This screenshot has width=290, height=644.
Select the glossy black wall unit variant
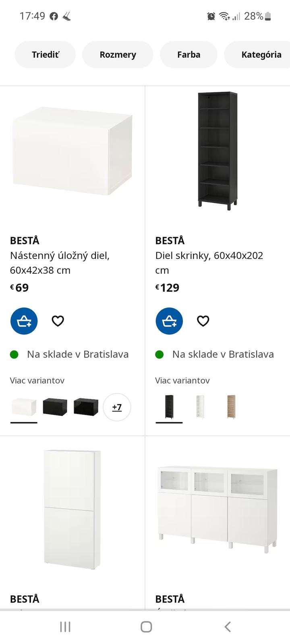86,407
